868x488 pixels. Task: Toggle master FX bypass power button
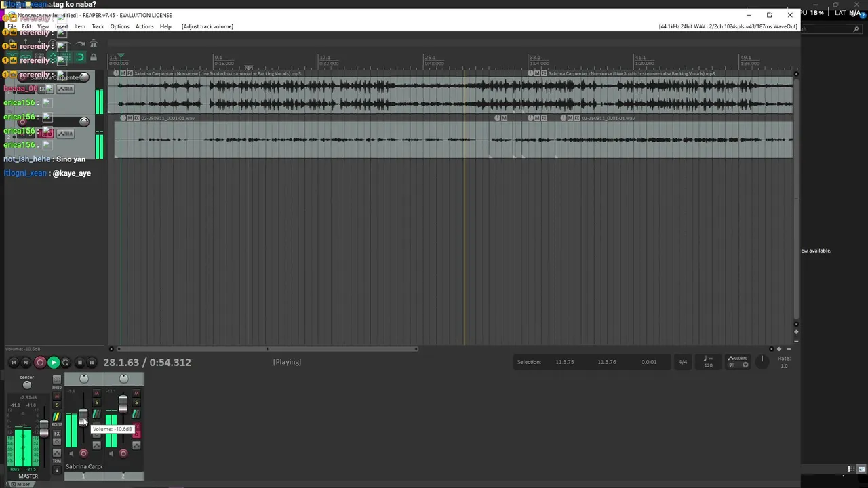coord(57,441)
